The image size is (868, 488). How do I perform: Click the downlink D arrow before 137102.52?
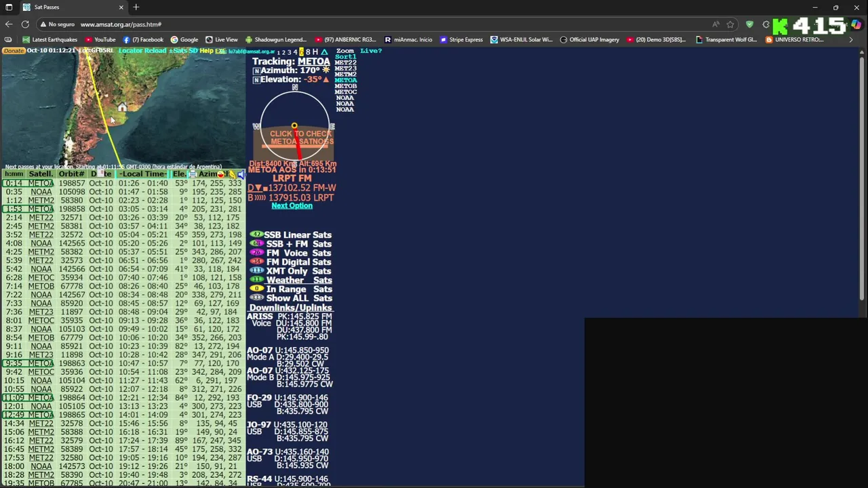click(256, 188)
